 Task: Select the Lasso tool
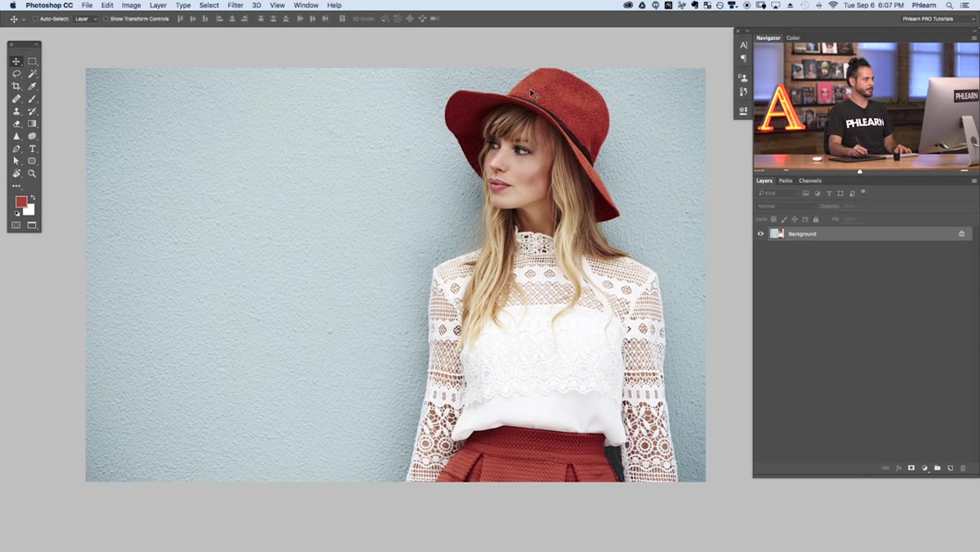(x=16, y=73)
